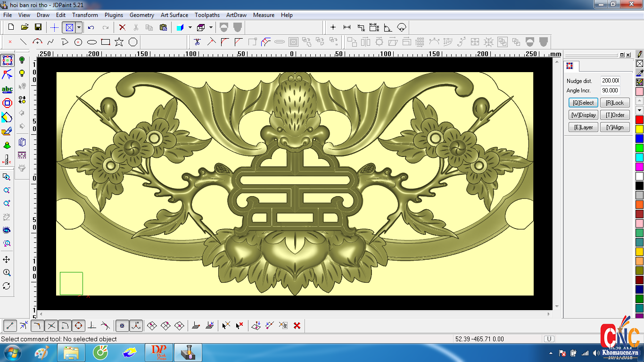Image resolution: width=644 pixels, height=362 pixels.
Task: Open dropdown arrow beside crossed-box view button
Action: pos(79,27)
